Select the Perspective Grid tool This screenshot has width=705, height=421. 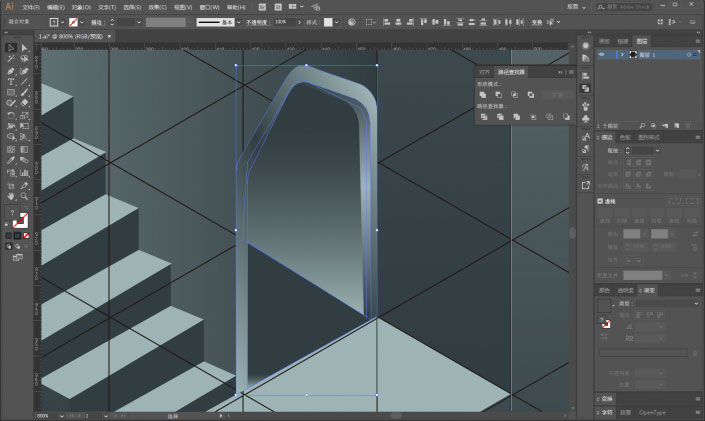click(24, 137)
